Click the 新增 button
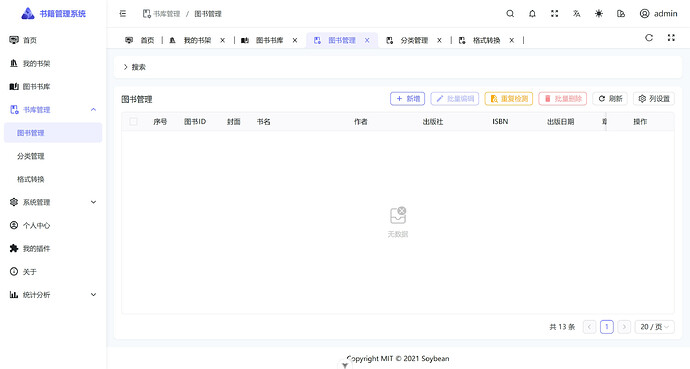Image resolution: width=690 pixels, height=369 pixels. 407,99
